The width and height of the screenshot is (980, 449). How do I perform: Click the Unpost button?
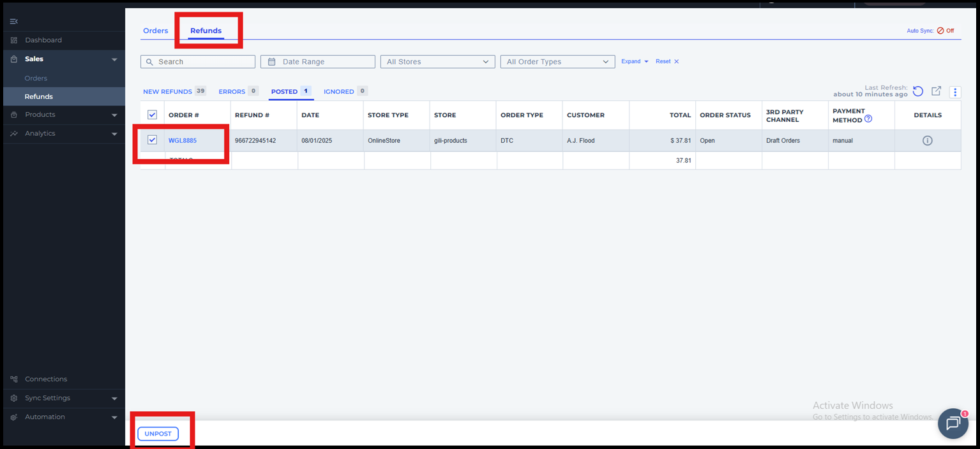tap(158, 434)
